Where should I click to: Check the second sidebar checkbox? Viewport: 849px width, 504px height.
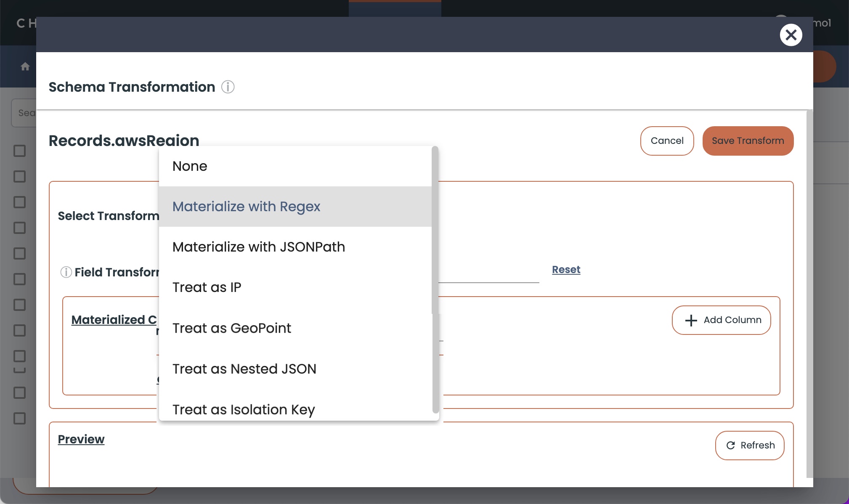[19, 176]
